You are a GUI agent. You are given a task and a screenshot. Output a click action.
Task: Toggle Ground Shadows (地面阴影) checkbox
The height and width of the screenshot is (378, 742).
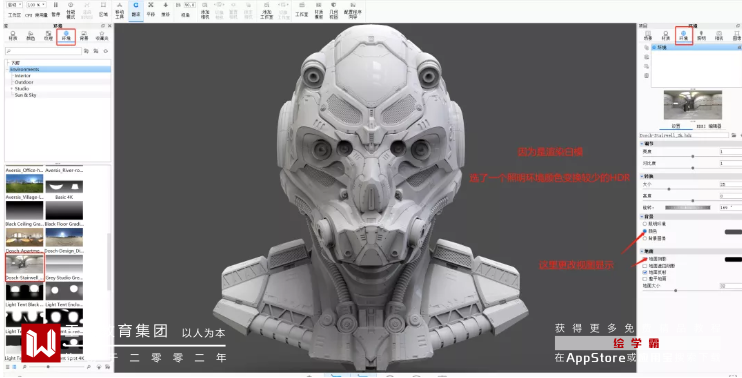click(x=645, y=259)
